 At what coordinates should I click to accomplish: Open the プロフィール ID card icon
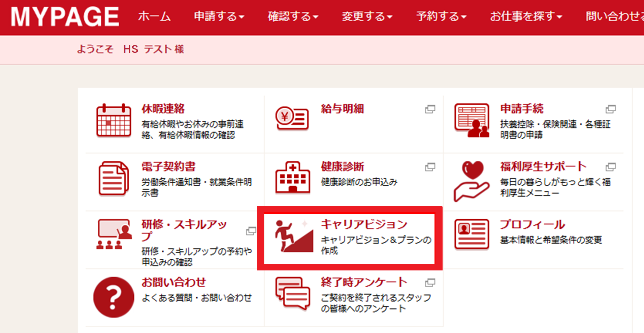472,234
